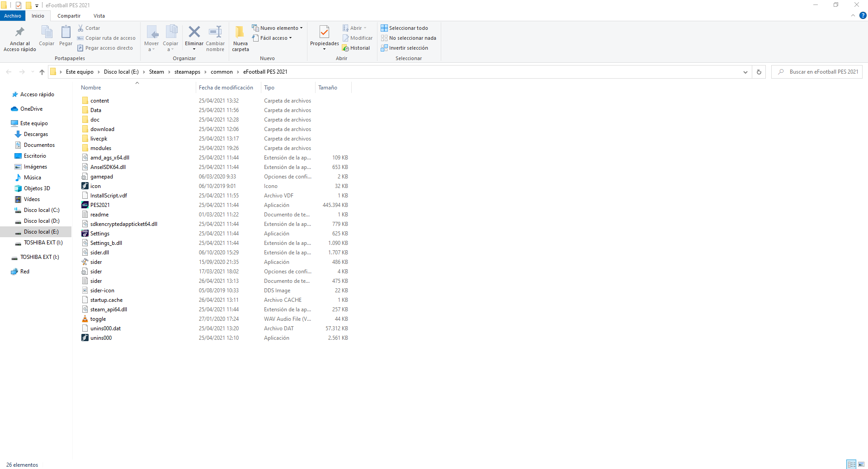Switch to large icons view in the status bar
The height and width of the screenshot is (469, 868).
[x=861, y=464]
